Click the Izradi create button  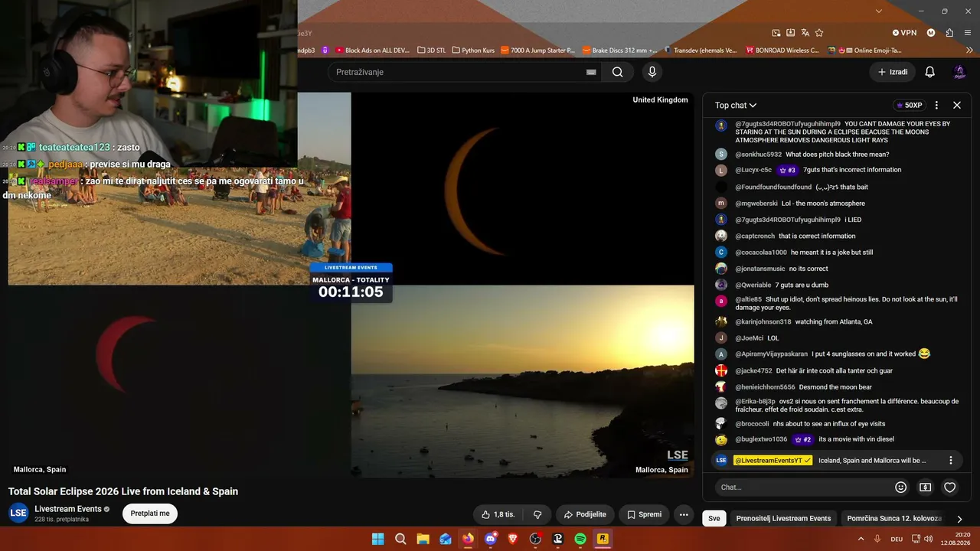click(x=892, y=72)
